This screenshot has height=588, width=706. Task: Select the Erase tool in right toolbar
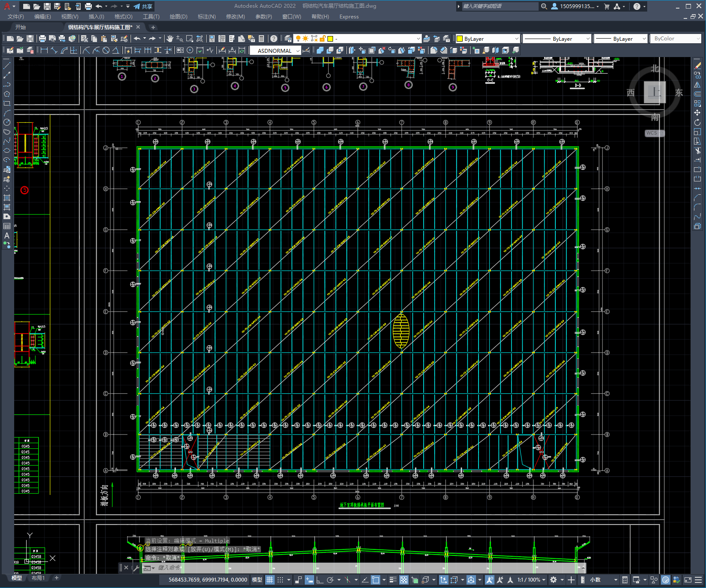point(697,66)
